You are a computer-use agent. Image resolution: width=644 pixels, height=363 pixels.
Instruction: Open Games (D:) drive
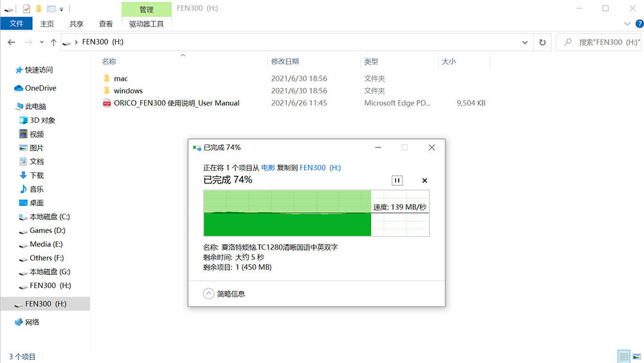47,230
